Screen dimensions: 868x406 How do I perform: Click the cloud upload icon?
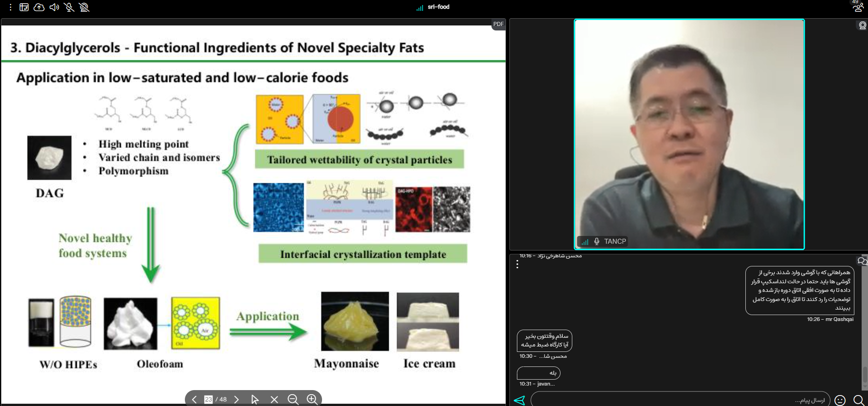tap(39, 7)
